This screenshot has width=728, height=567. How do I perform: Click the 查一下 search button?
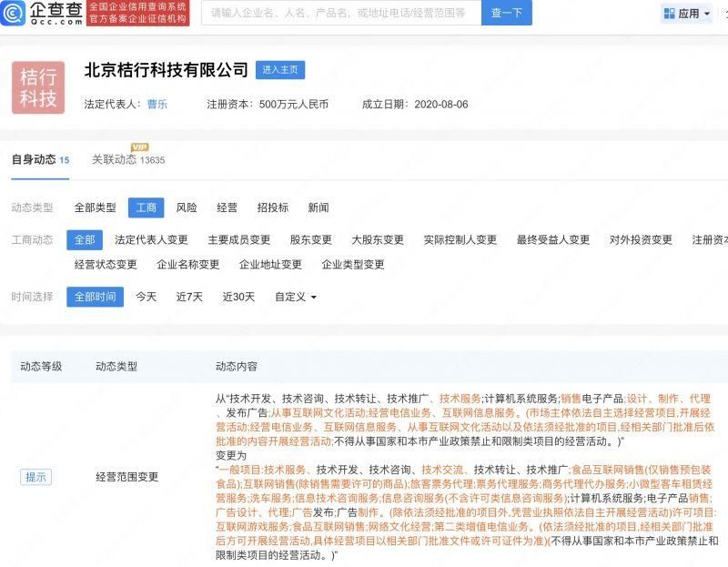pos(507,13)
